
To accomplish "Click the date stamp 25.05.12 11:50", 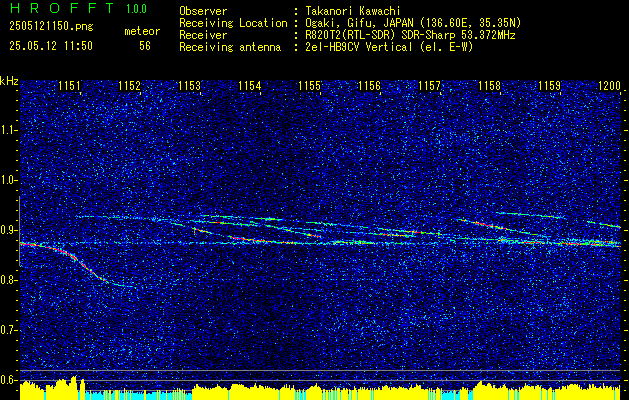I will [51, 46].
